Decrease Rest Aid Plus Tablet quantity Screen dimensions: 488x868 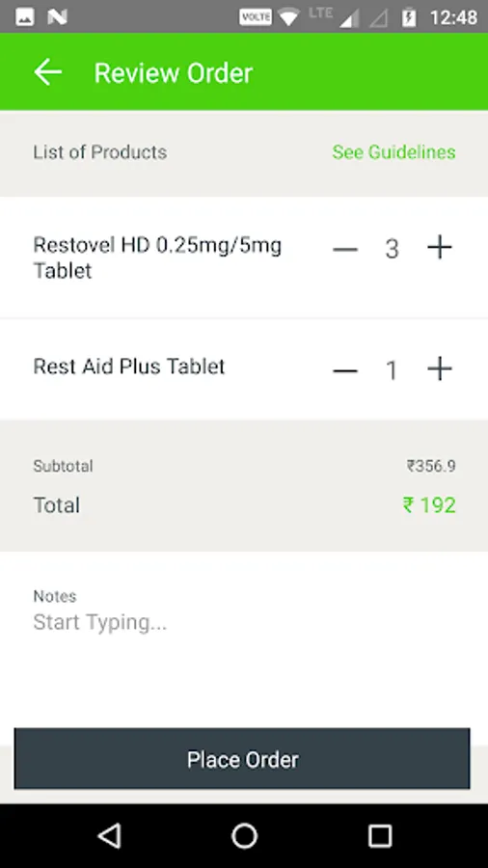pyautogui.click(x=345, y=370)
